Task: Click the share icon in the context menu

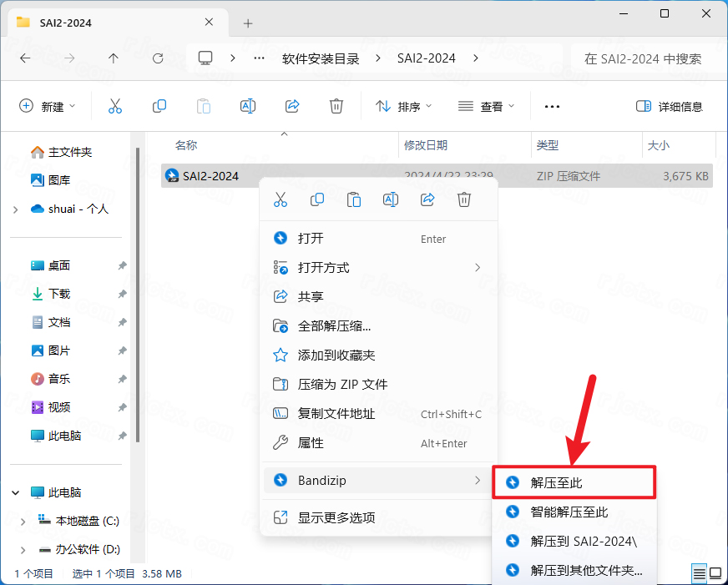Action: tap(427, 200)
